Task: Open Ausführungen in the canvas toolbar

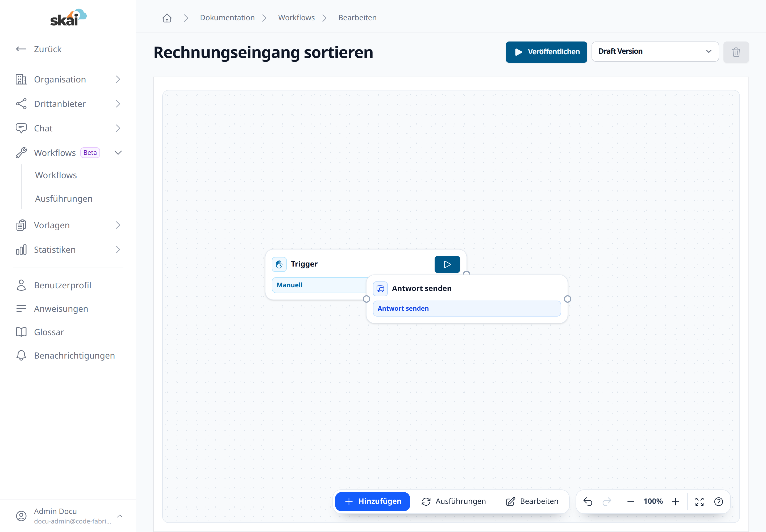Action: coord(454,501)
